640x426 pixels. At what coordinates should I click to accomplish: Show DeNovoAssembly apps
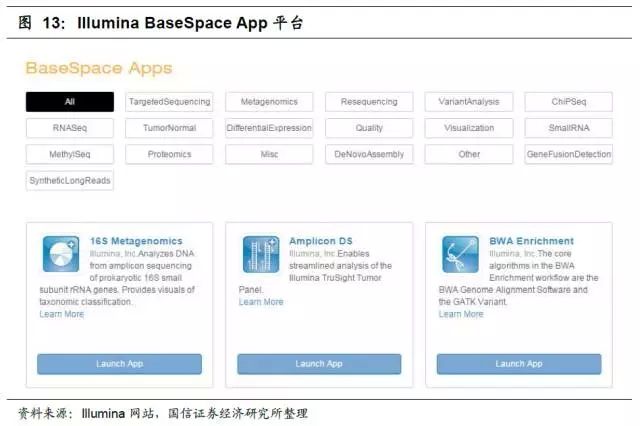[x=369, y=155]
